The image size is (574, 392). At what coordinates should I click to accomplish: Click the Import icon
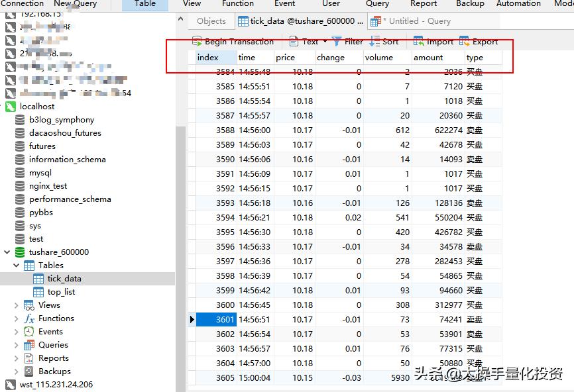click(419, 41)
